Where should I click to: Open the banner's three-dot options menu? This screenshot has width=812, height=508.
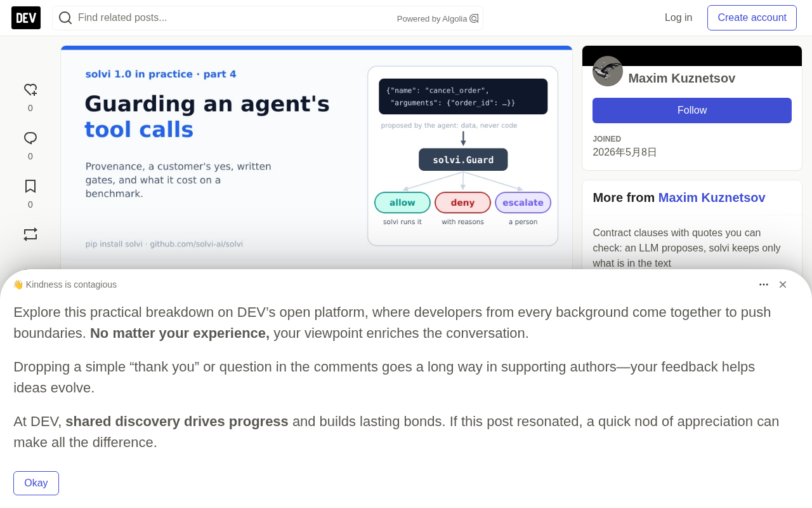764,284
